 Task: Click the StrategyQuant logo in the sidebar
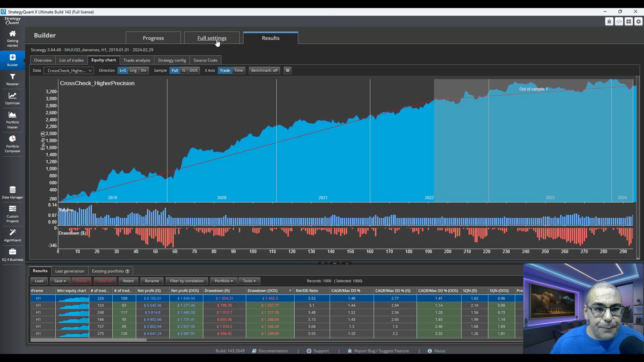coord(12,21)
